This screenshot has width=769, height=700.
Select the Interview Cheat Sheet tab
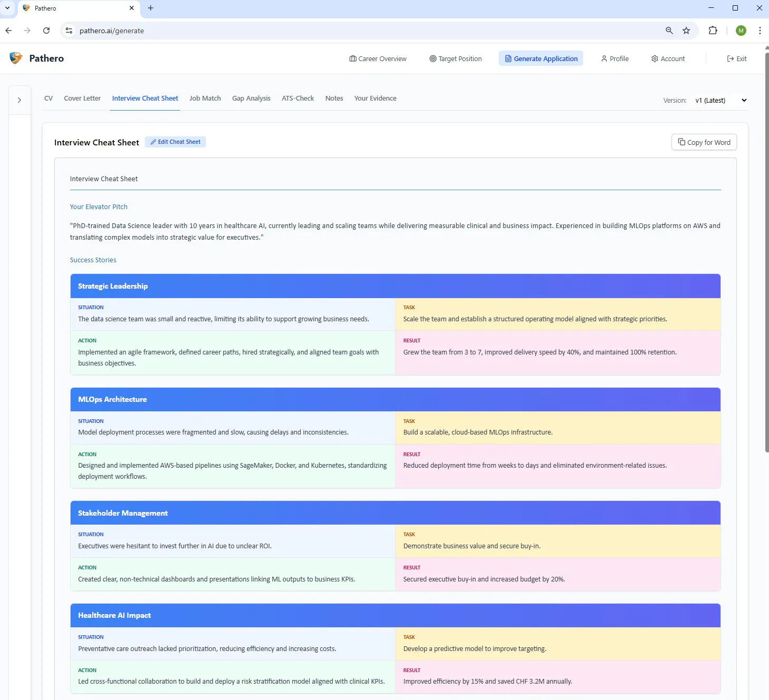pyautogui.click(x=145, y=98)
